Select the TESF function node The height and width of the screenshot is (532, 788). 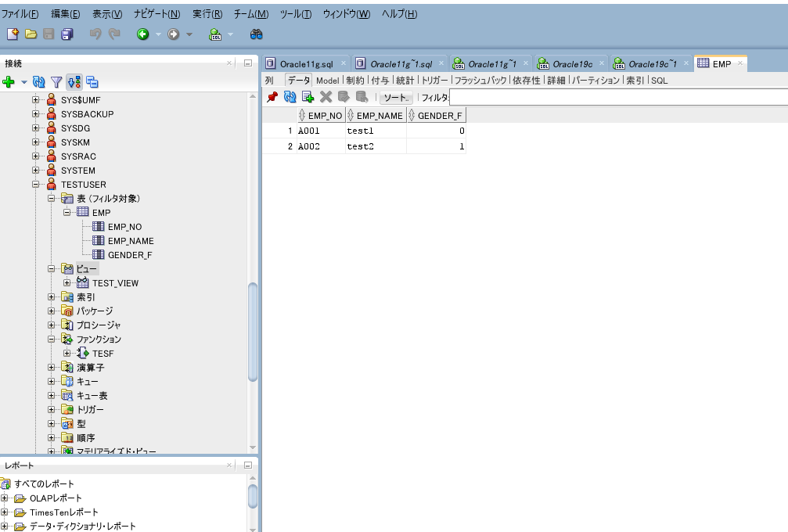(x=103, y=354)
